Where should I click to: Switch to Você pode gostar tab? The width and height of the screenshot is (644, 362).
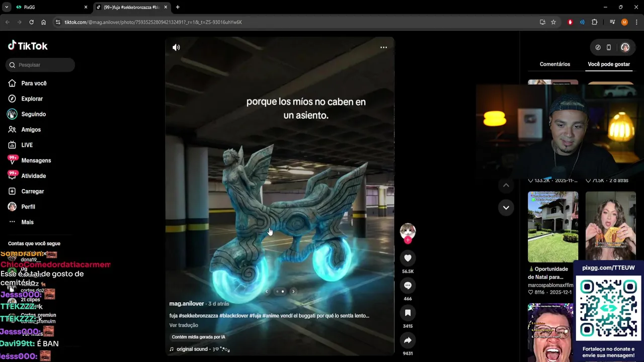(x=609, y=64)
